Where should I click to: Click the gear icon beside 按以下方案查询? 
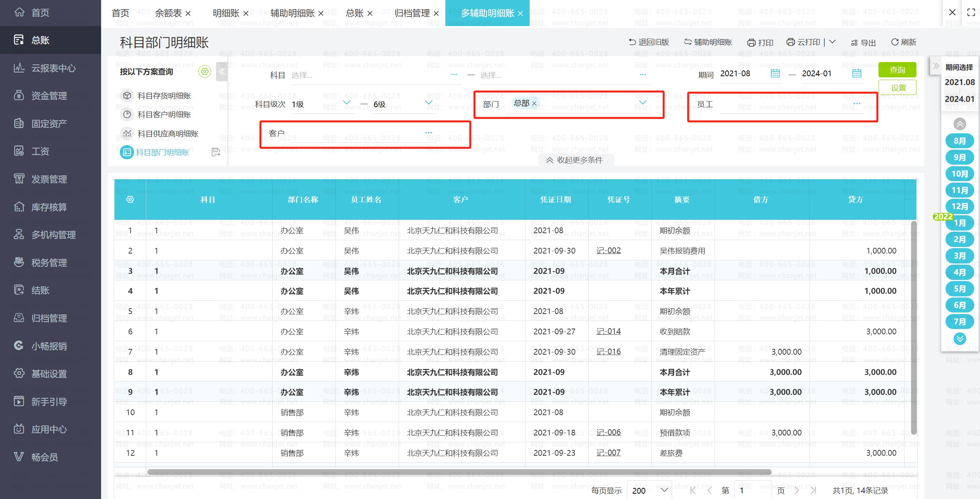(205, 71)
